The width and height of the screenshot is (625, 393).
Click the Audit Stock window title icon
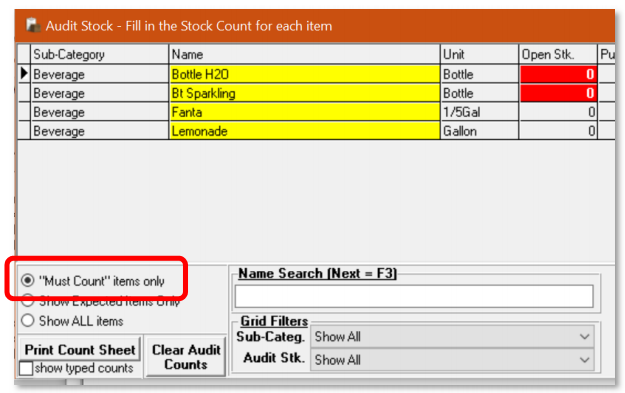pyautogui.click(x=33, y=26)
